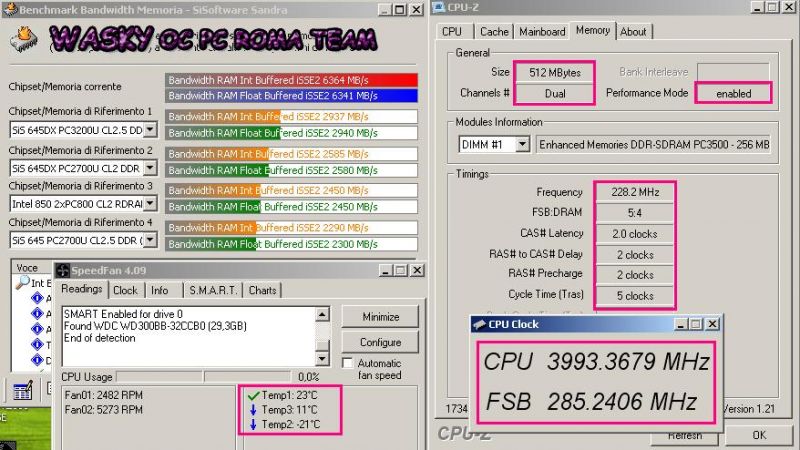
Task: Click the FSB:DRAM 5:4 ratio value
Action: (x=635, y=213)
